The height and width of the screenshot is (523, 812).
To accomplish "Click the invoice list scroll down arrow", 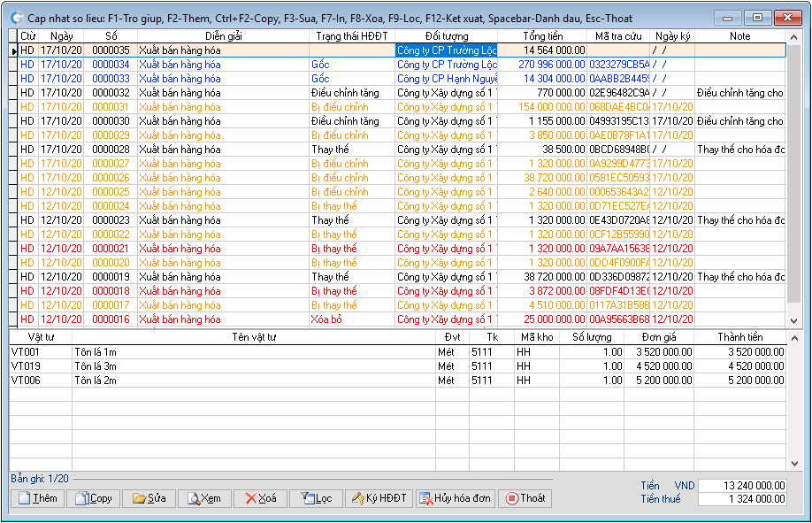I will pos(794,321).
